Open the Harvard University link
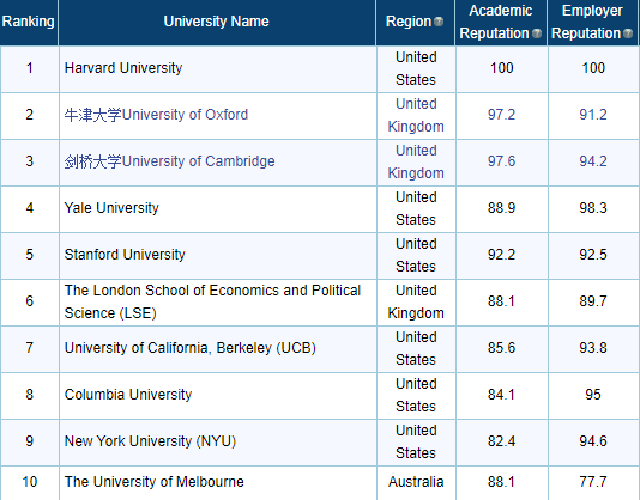Viewport: 640px width, 500px height. 123,68
